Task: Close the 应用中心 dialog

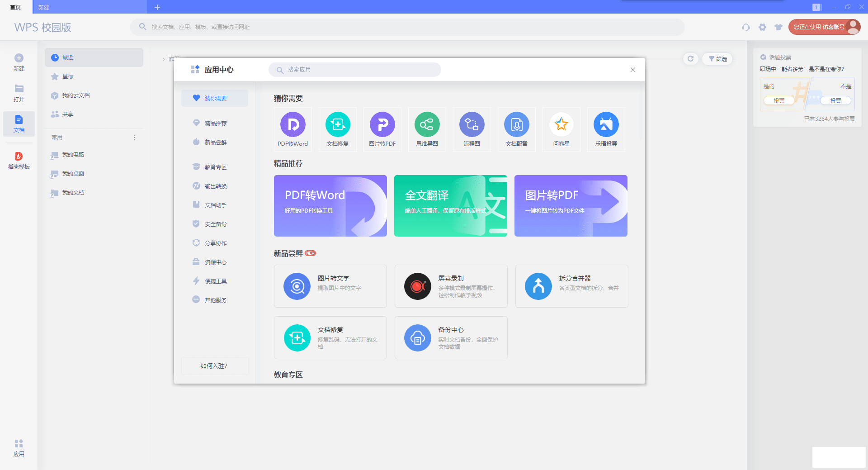Action: click(633, 70)
